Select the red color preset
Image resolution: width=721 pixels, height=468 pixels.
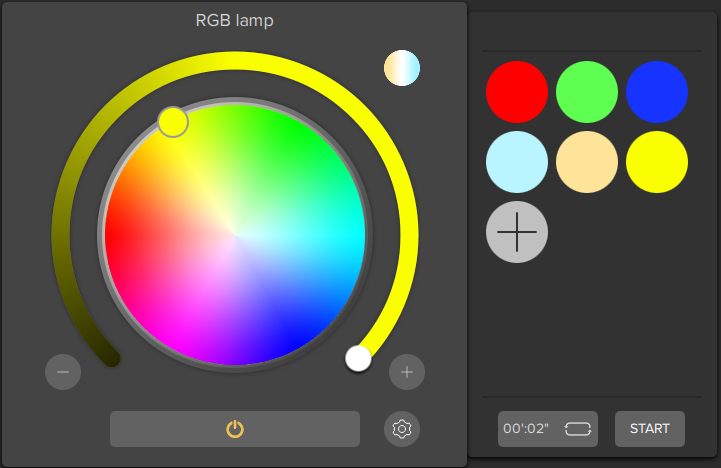(x=516, y=92)
